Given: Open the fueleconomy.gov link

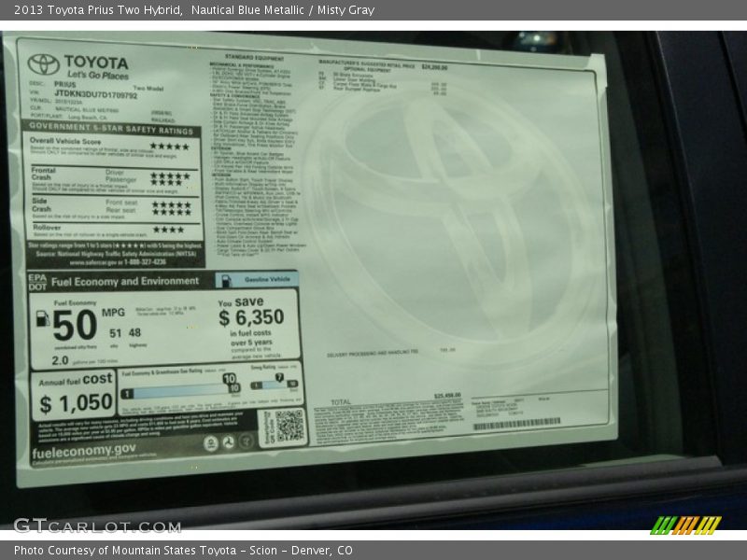Looking at the screenshot, I should 84,451.
